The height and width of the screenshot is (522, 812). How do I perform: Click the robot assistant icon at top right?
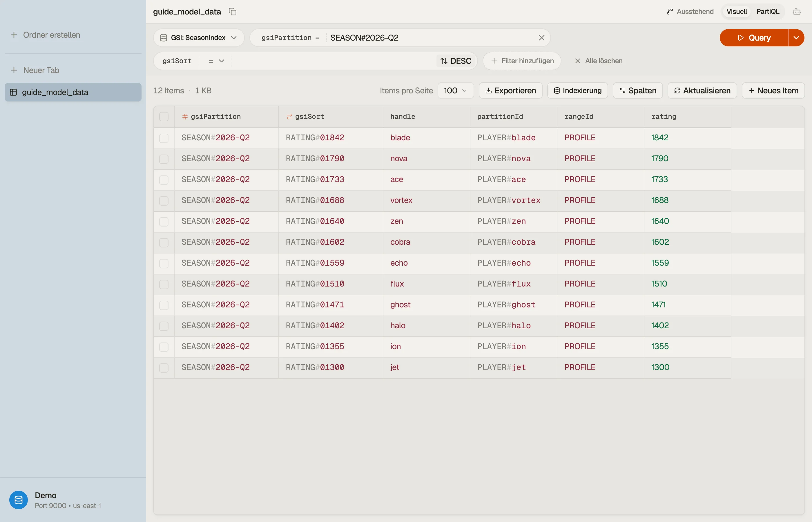[x=797, y=12]
